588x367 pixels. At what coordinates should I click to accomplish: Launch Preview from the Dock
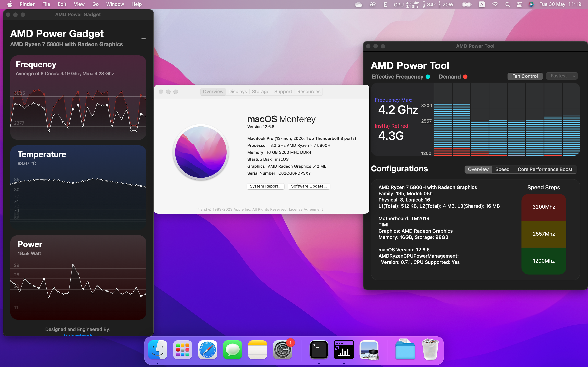coord(369,350)
